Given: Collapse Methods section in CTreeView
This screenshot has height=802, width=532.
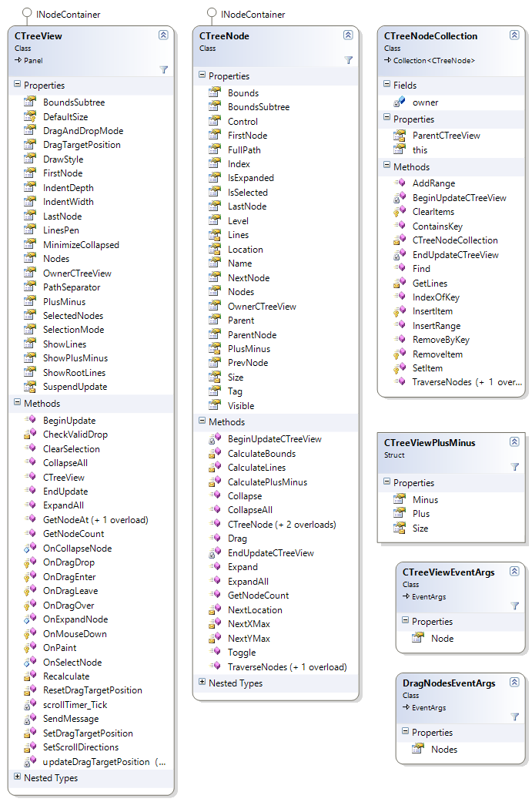Looking at the screenshot, I should pos(18,402).
